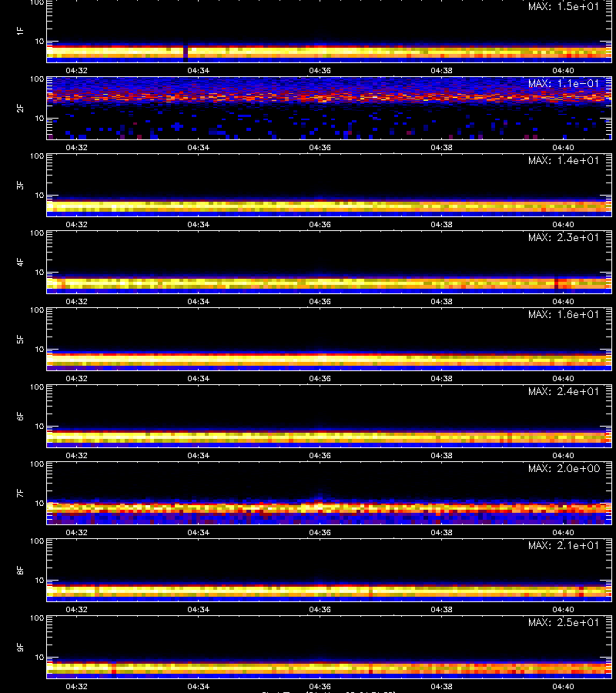Click the 04:32 tick label under panel 1F

(x=76, y=70)
